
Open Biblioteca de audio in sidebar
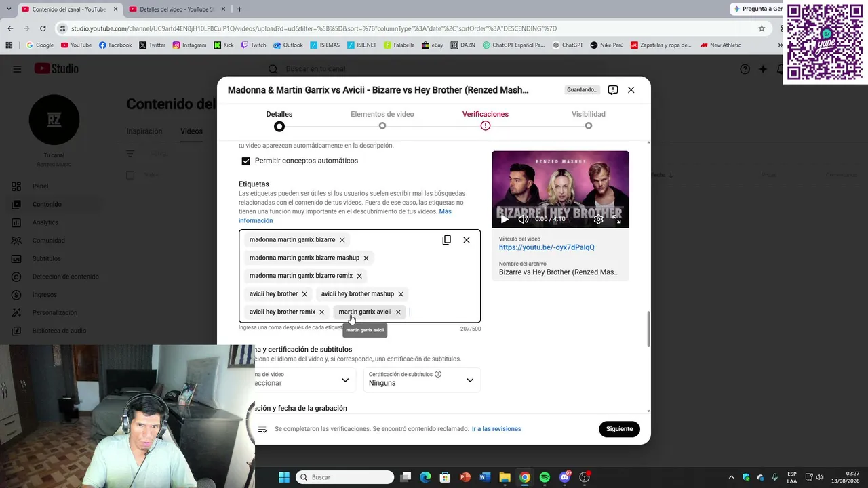coord(59,331)
